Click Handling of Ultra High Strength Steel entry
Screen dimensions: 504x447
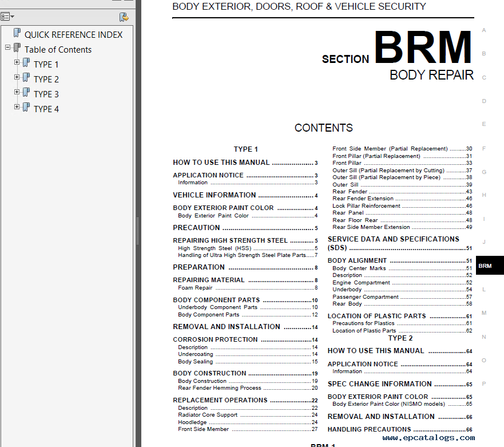click(248, 255)
